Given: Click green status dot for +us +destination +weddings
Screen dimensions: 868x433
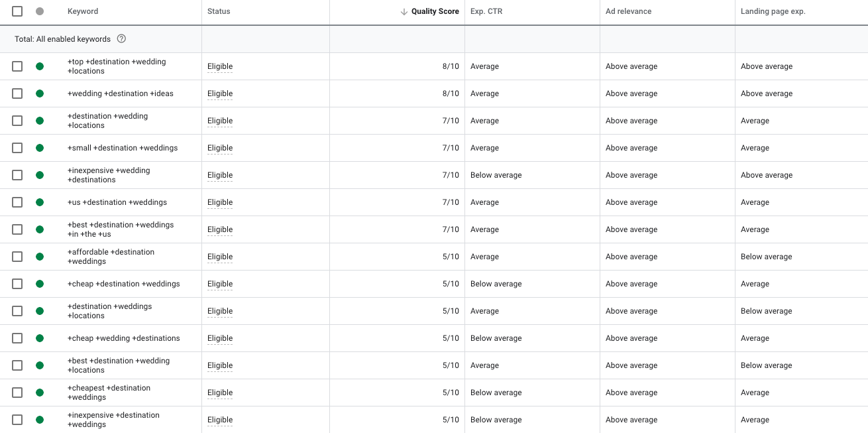Looking at the screenshot, I should click(x=40, y=202).
